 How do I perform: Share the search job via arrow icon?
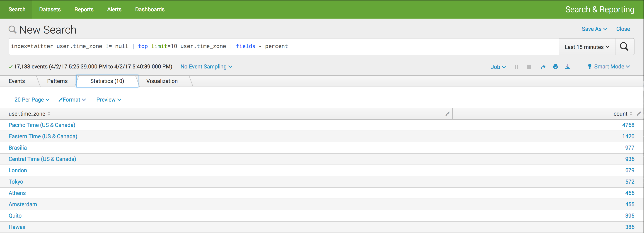(x=543, y=67)
